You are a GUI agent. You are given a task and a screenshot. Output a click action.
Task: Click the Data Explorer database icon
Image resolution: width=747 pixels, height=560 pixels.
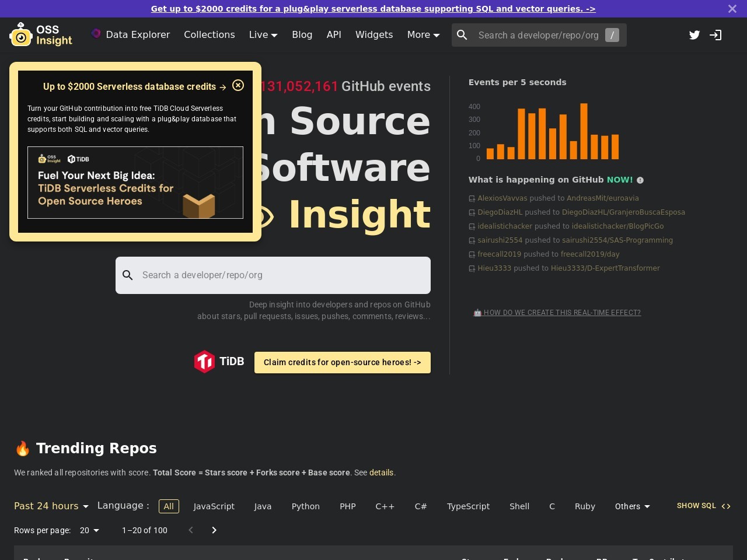click(95, 34)
